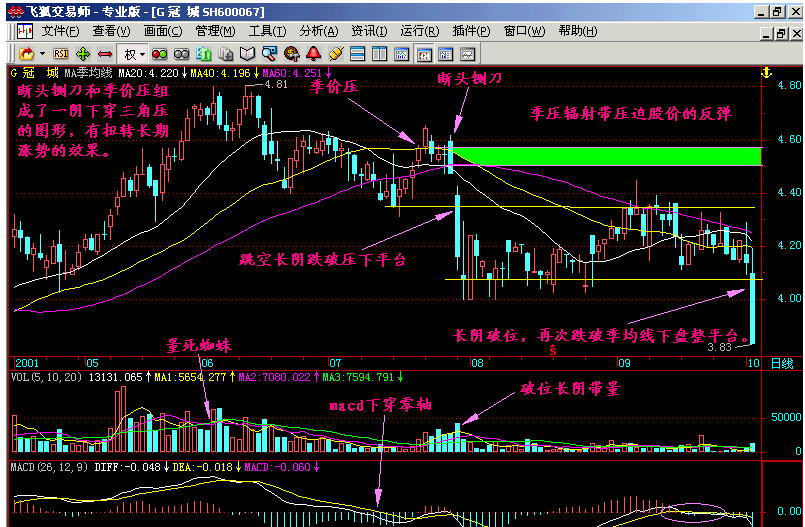Click the 4.81 high price label
The width and height of the screenshot is (805, 527).
click(x=276, y=84)
